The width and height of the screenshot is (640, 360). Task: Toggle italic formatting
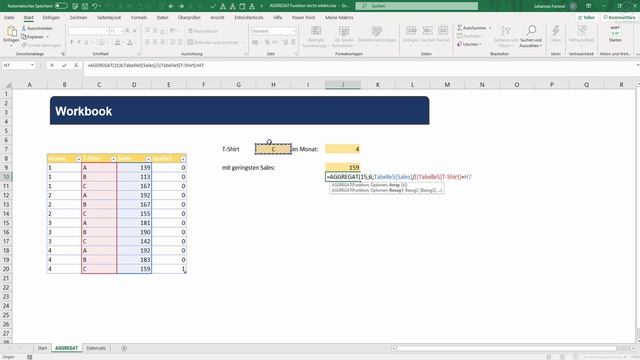79,42
